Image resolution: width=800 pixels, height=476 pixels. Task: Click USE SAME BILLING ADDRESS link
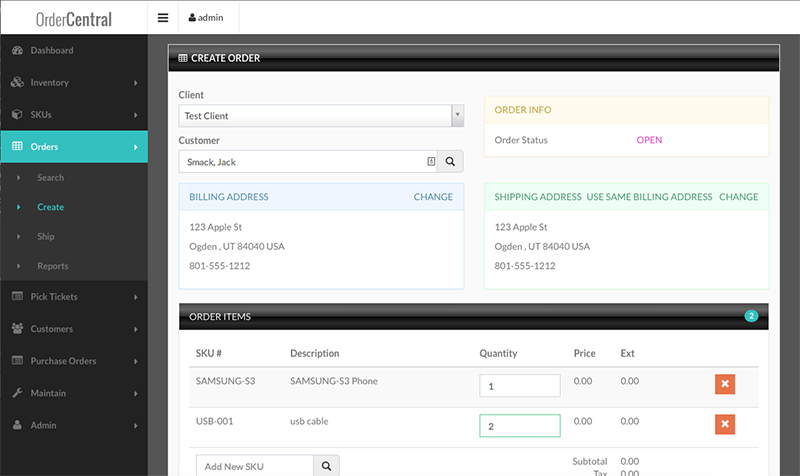[x=649, y=197]
